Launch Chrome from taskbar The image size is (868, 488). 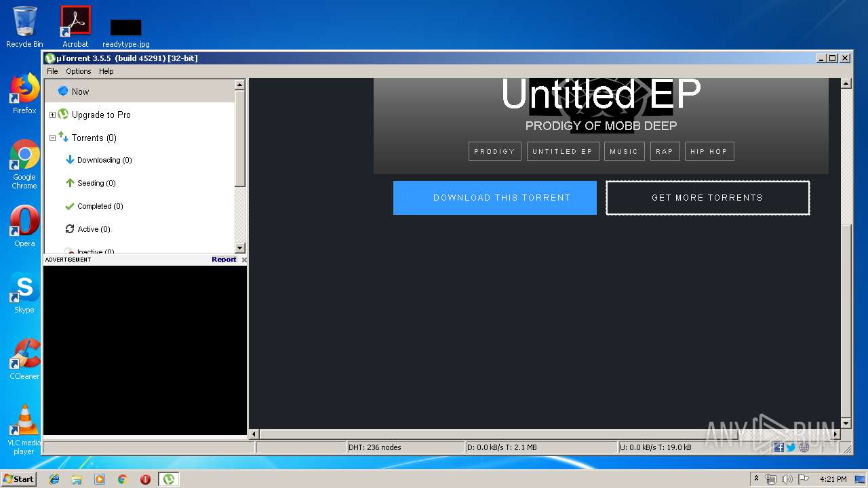tap(122, 479)
